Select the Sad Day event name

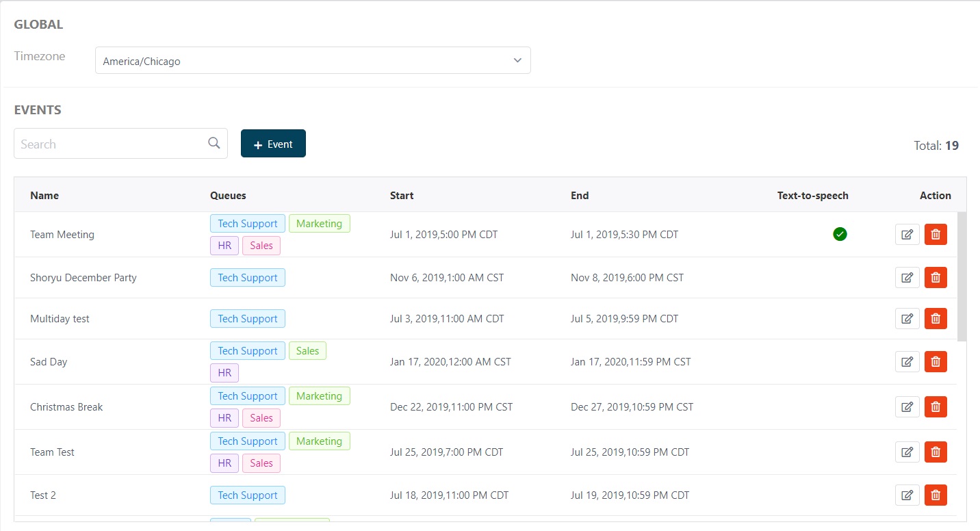click(49, 362)
